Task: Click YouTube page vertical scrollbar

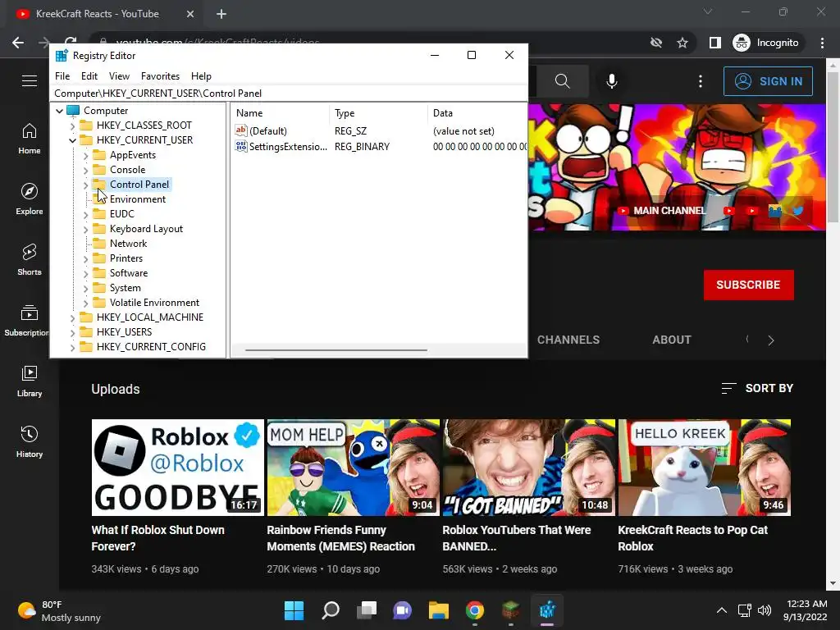Action: coord(833,148)
